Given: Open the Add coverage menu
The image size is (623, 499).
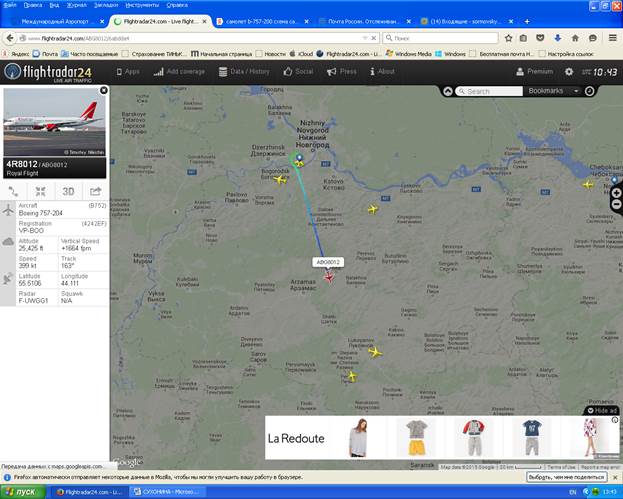Looking at the screenshot, I should point(179,72).
